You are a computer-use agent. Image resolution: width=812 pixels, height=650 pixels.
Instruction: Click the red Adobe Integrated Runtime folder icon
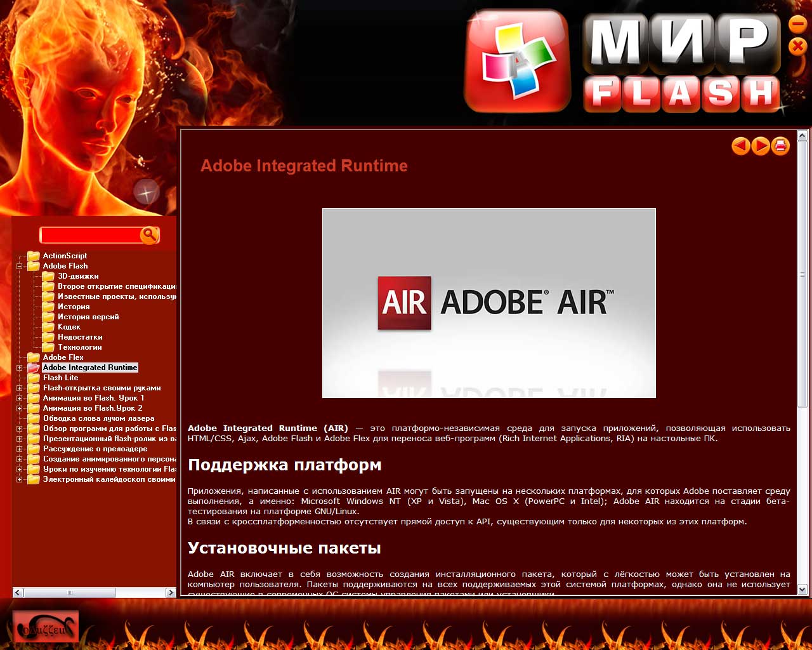34,368
